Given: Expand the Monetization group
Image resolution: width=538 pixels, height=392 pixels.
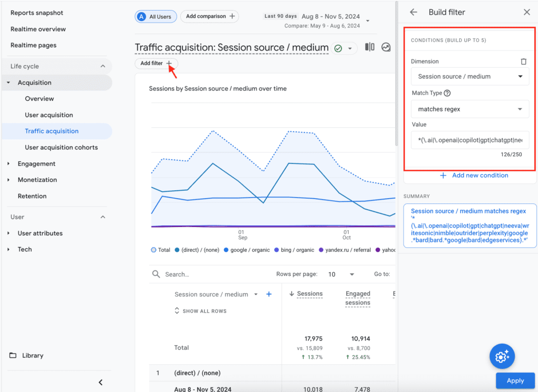Looking at the screenshot, I should pyautogui.click(x=8, y=180).
